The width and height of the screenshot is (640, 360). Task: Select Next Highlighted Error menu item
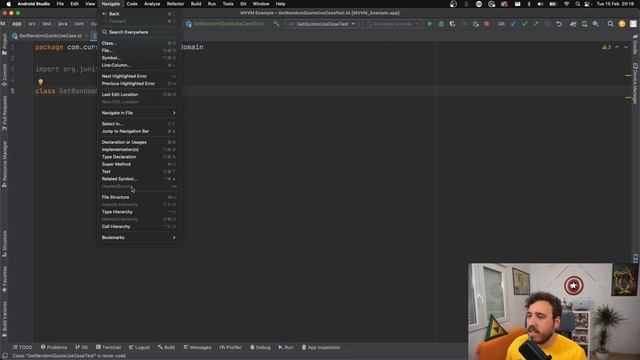(x=139, y=76)
